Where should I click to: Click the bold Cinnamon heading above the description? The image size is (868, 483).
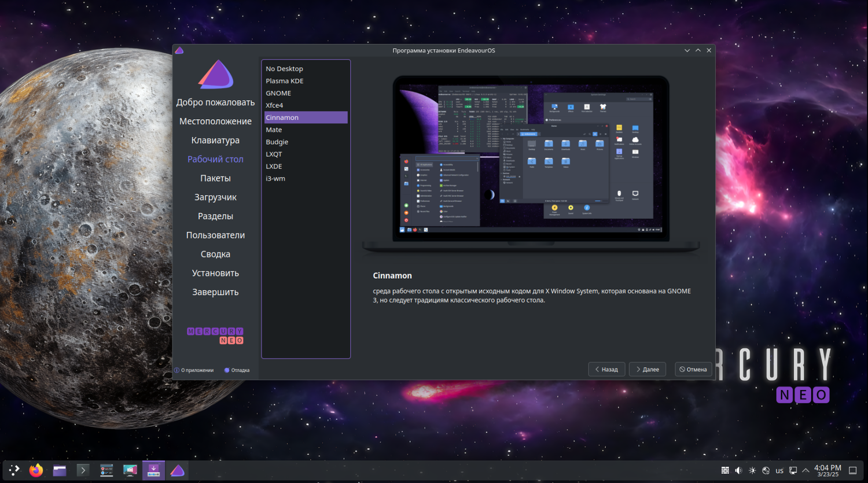coord(392,276)
